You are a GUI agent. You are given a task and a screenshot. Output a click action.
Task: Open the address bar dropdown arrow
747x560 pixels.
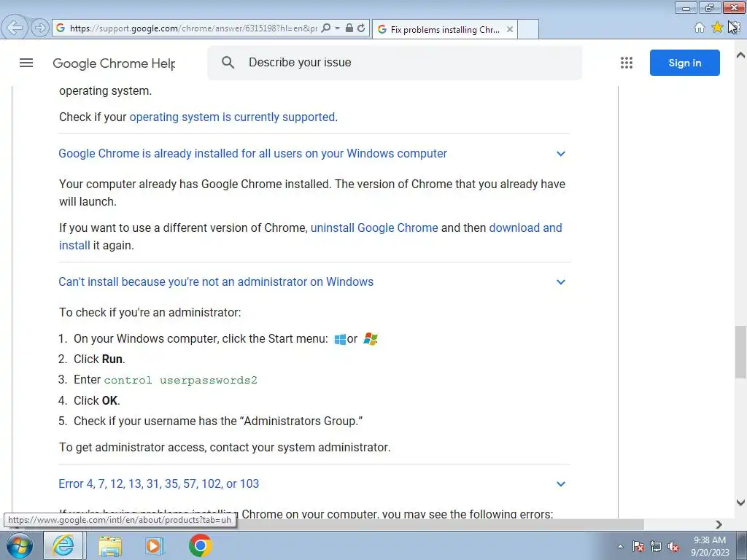pyautogui.click(x=337, y=28)
